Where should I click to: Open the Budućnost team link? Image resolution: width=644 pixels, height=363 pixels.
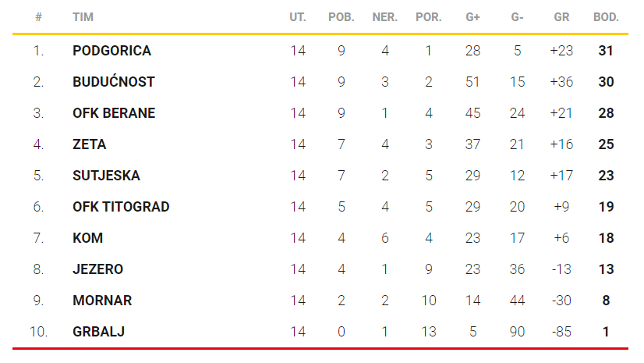pos(113,82)
